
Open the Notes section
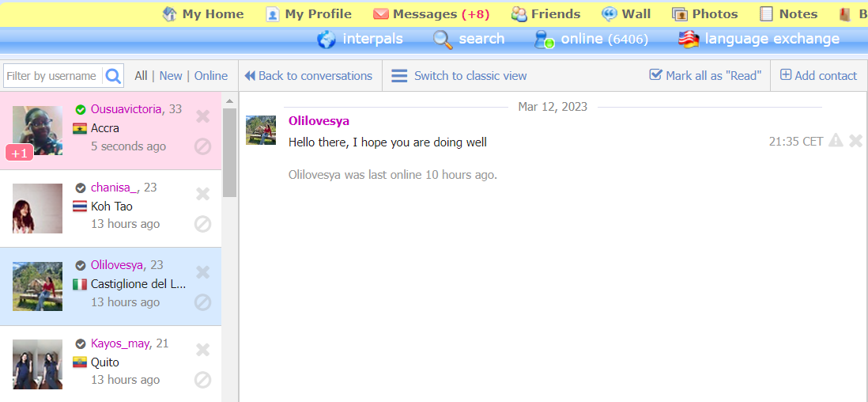(788, 14)
